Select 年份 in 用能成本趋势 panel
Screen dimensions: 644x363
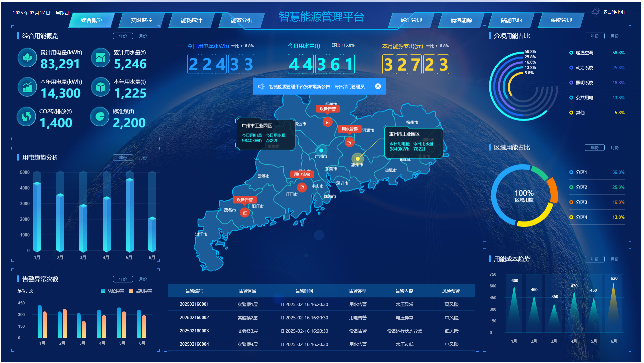tap(594, 259)
